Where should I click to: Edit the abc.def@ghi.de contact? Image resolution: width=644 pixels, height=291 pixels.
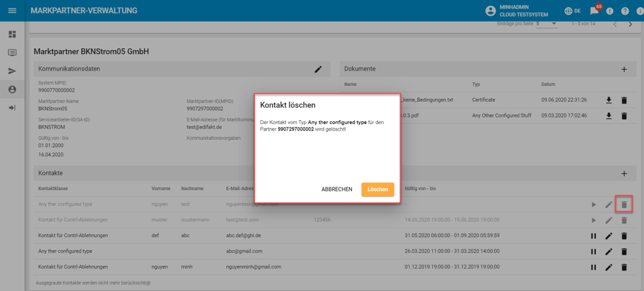pos(609,236)
